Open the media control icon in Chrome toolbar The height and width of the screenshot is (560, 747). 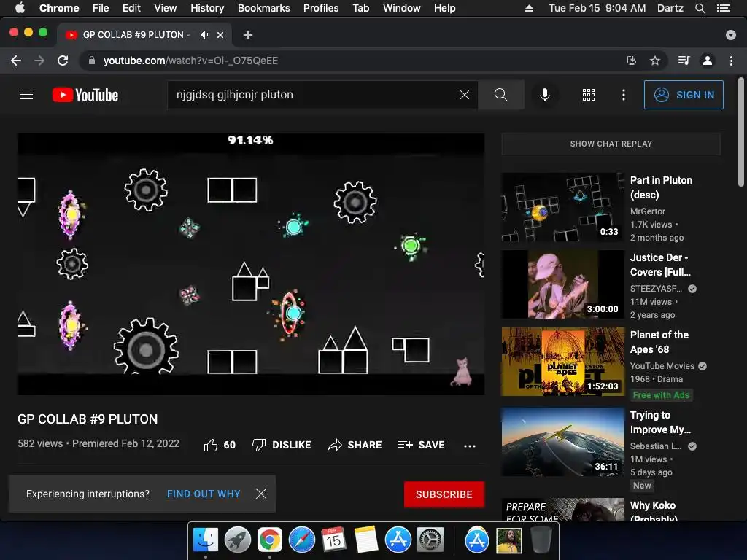[684, 61]
